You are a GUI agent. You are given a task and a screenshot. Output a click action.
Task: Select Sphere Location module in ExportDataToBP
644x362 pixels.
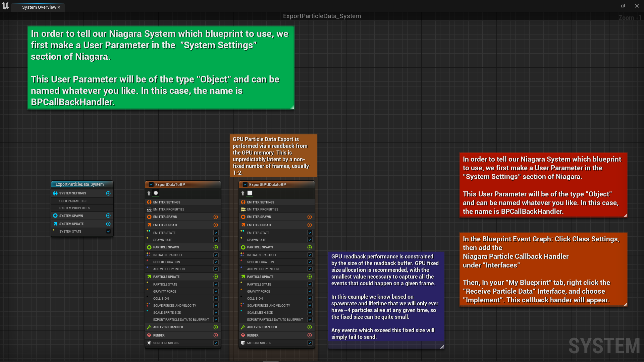[x=183, y=262]
